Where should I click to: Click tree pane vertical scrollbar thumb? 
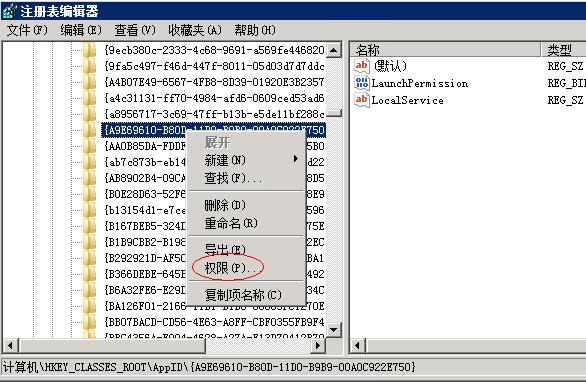[334, 113]
